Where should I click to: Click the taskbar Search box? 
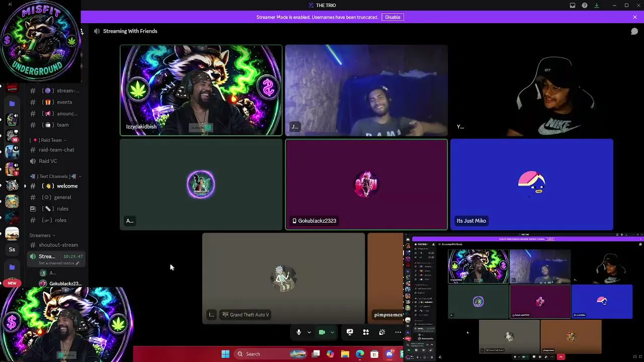pyautogui.click(x=271, y=354)
